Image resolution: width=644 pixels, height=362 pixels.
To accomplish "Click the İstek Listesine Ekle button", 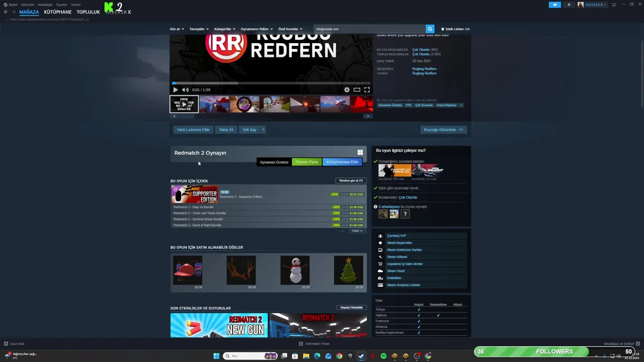I will (x=193, y=130).
